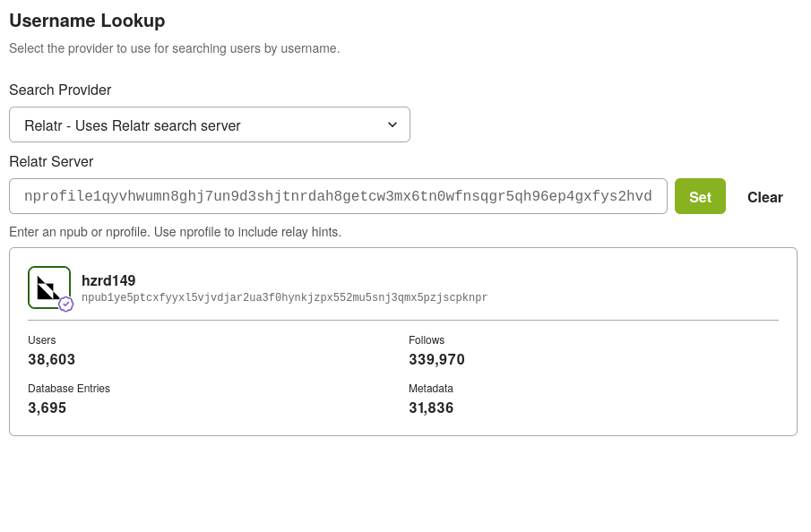The image size is (811, 532).
Task: Click the npub key under hzrd149
Action: pos(284,297)
